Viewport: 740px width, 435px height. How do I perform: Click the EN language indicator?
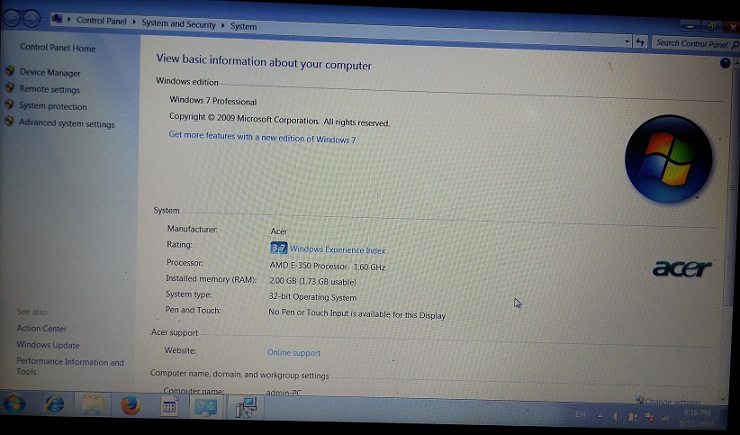click(x=580, y=414)
